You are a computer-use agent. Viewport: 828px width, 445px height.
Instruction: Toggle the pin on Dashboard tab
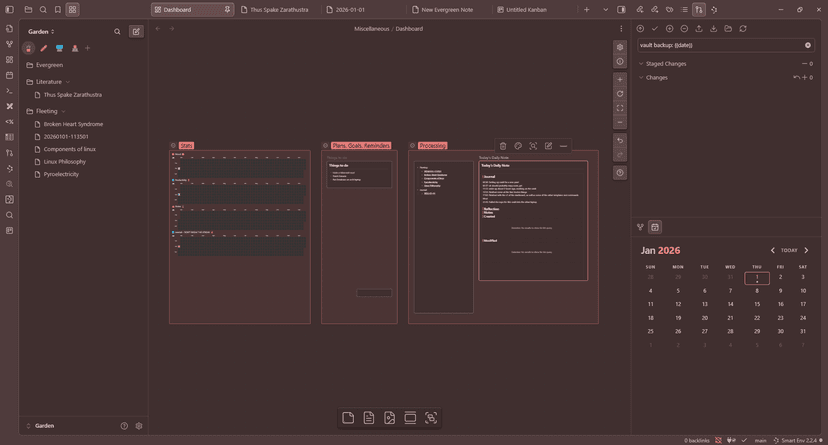click(227, 10)
